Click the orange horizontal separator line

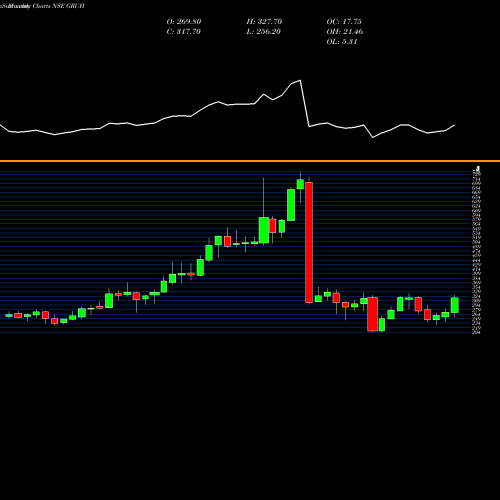[250, 161]
